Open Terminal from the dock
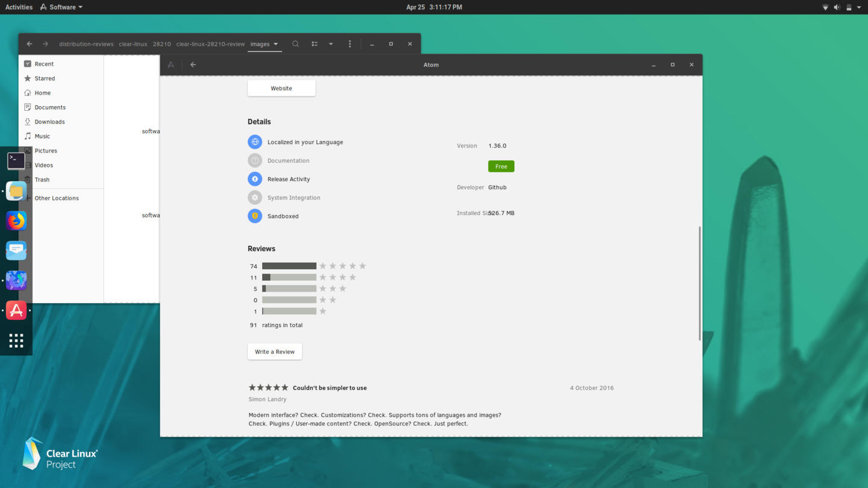This screenshot has height=488, width=868. 16,160
